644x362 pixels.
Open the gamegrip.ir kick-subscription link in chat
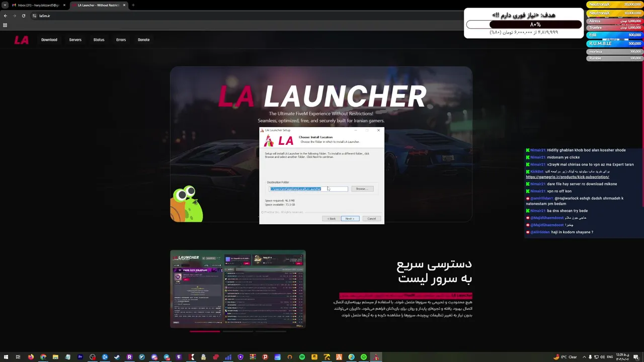(x=568, y=177)
